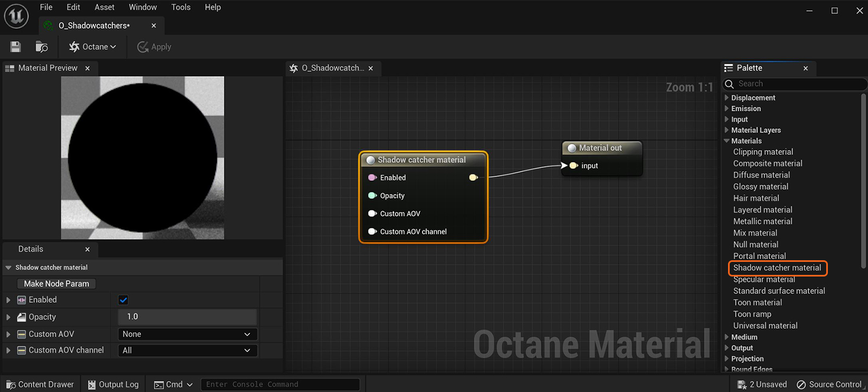Close the Material Preview panel tab

pyautogui.click(x=87, y=68)
